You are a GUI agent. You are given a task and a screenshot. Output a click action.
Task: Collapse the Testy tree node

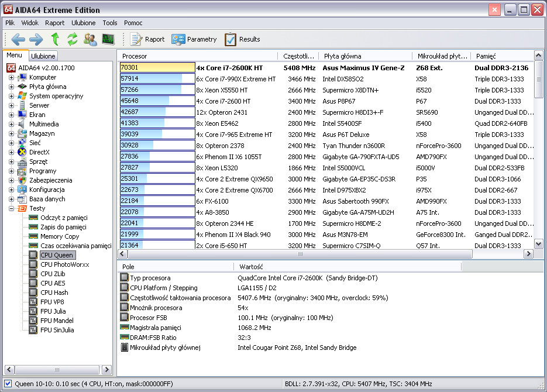click(11, 208)
